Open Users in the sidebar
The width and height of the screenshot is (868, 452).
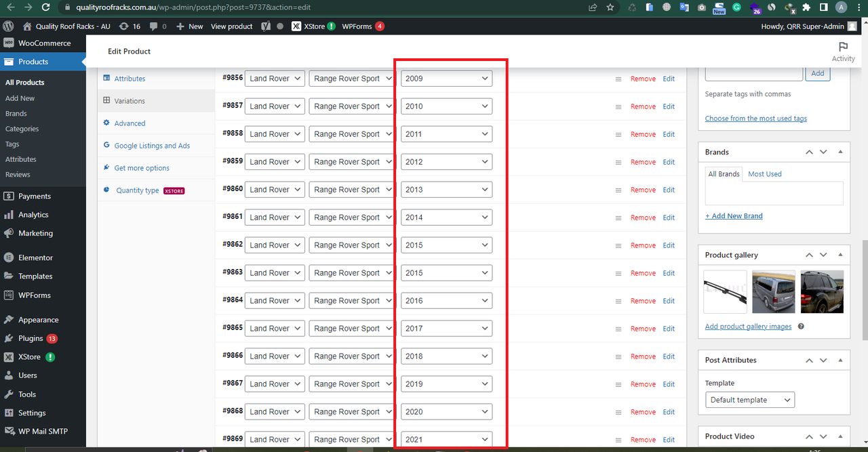point(43,375)
